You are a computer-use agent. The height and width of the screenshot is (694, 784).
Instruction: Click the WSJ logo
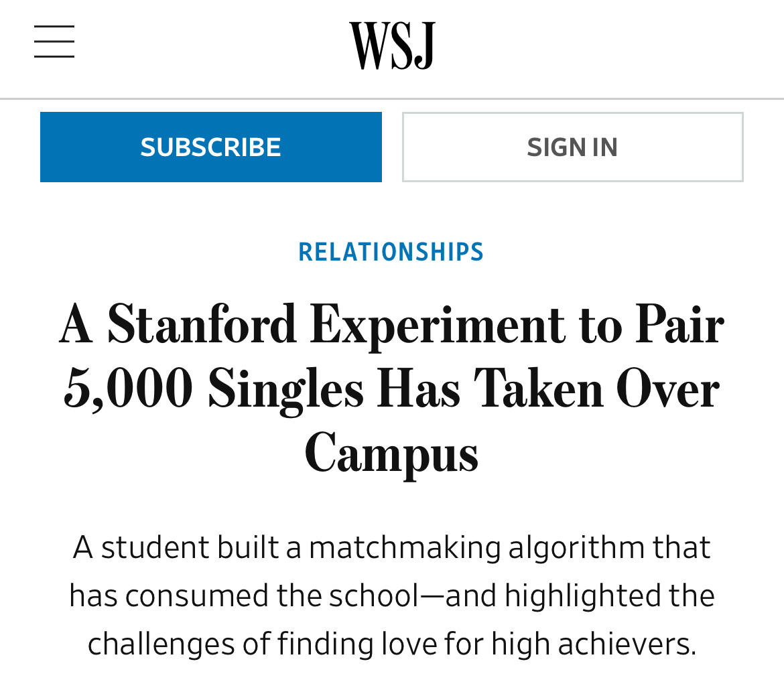[x=392, y=46]
